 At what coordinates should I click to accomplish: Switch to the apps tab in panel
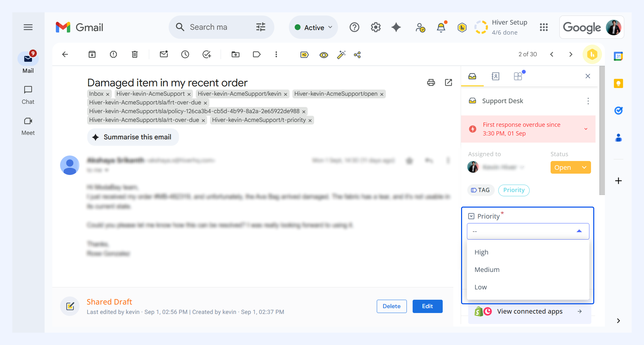pyautogui.click(x=518, y=76)
